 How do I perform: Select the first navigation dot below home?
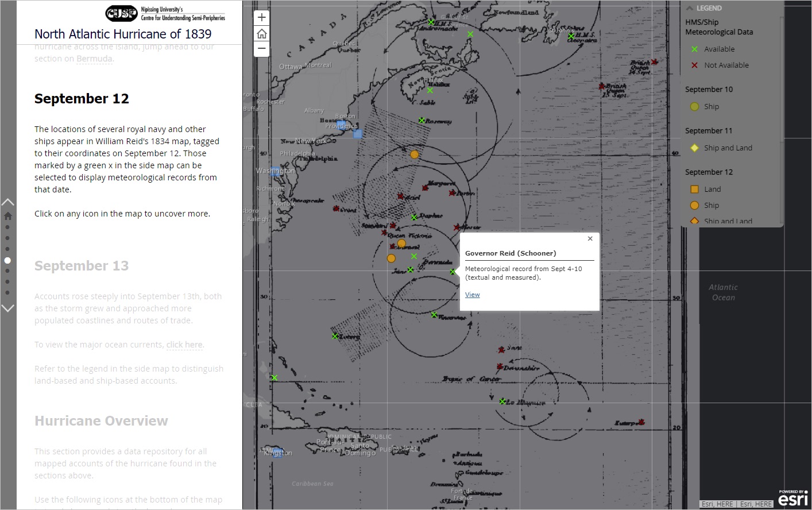point(7,227)
